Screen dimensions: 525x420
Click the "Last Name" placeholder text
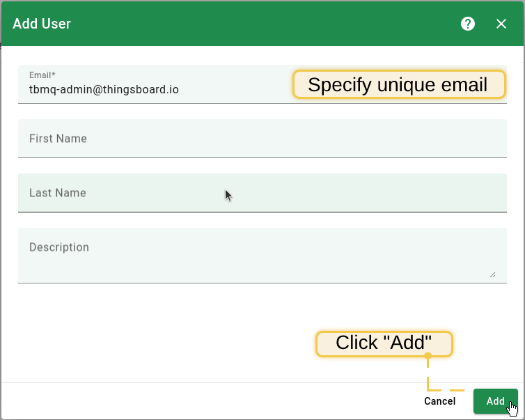[58, 193]
